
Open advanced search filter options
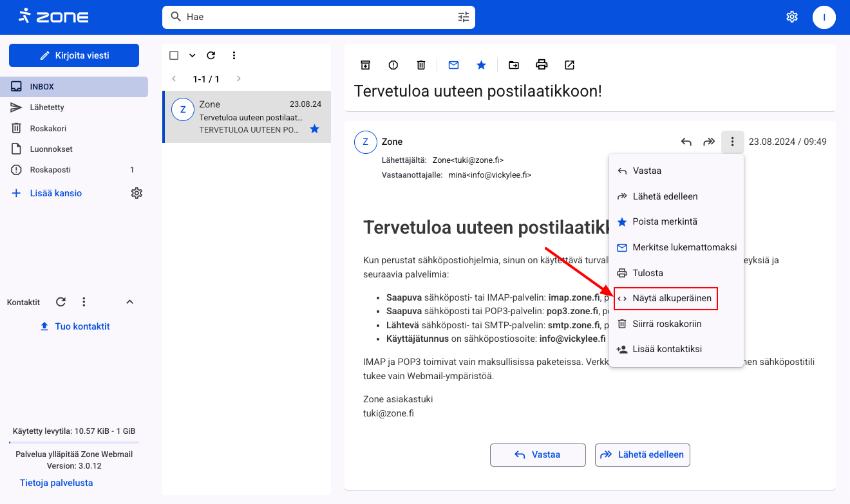(x=464, y=17)
